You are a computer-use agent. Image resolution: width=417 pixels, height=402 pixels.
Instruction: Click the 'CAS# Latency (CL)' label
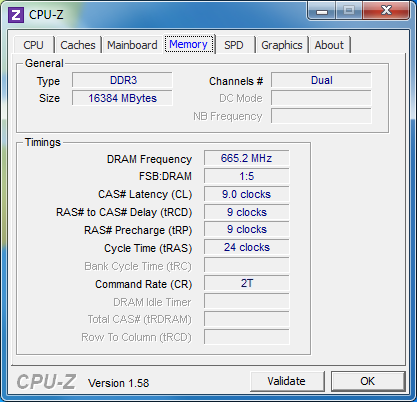click(145, 194)
